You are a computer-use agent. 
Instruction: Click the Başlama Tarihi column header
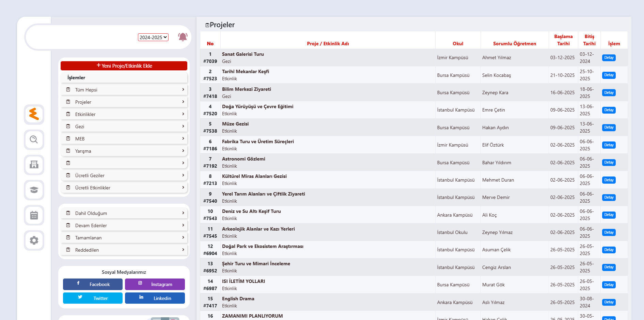pyautogui.click(x=563, y=40)
